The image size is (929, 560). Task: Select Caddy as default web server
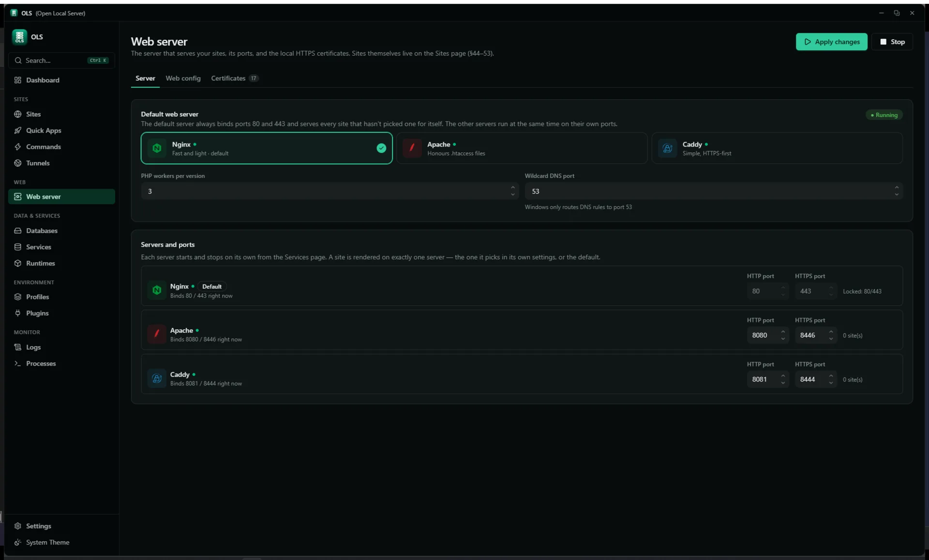(x=777, y=148)
